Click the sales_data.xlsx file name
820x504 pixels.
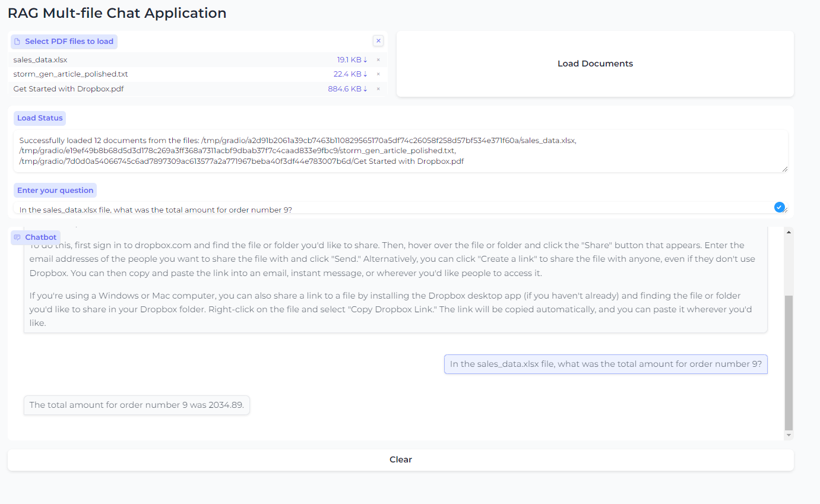[x=36, y=59]
